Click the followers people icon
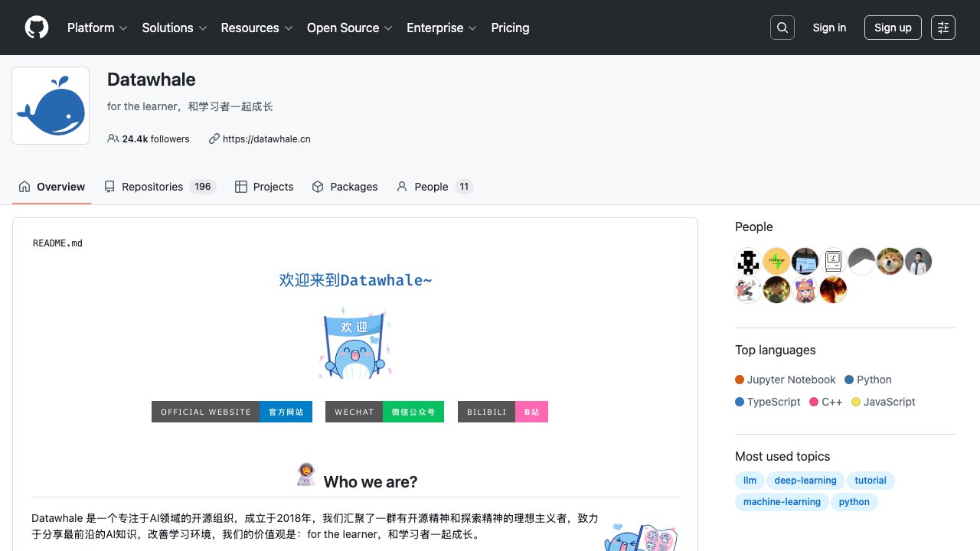Screen dimensions: 980x551 (x=113, y=139)
